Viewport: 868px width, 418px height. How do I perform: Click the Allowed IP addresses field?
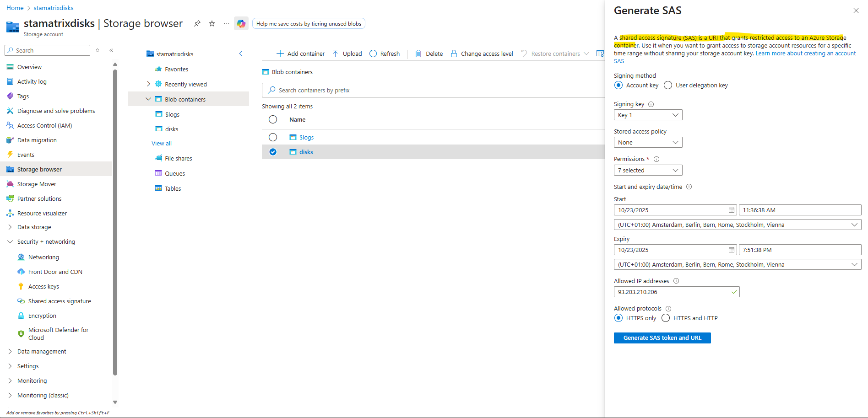tap(672, 292)
